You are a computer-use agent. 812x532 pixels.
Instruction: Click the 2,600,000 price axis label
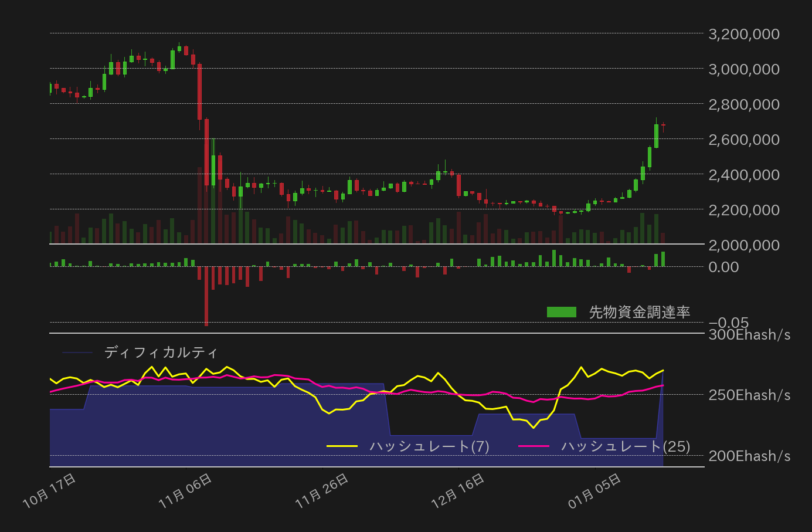coord(744,140)
